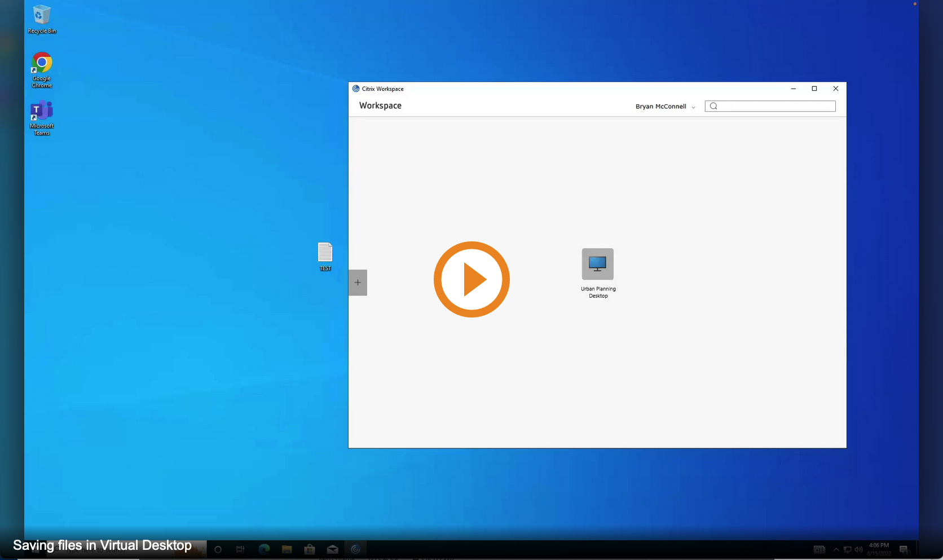943x560 pixels.
Task: Click the Cortana circle in taskbar
Action: point(218,549)
